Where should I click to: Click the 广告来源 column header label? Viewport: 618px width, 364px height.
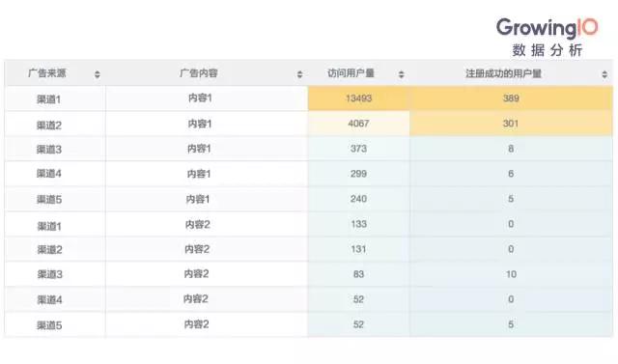[47, 73]
